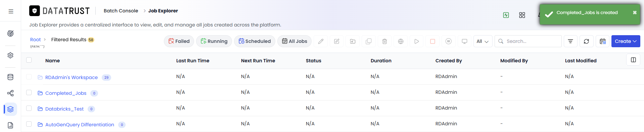644x132 pixels.
Task: Open the hamburger navigation menu
Action: click(x=11, y=11)
